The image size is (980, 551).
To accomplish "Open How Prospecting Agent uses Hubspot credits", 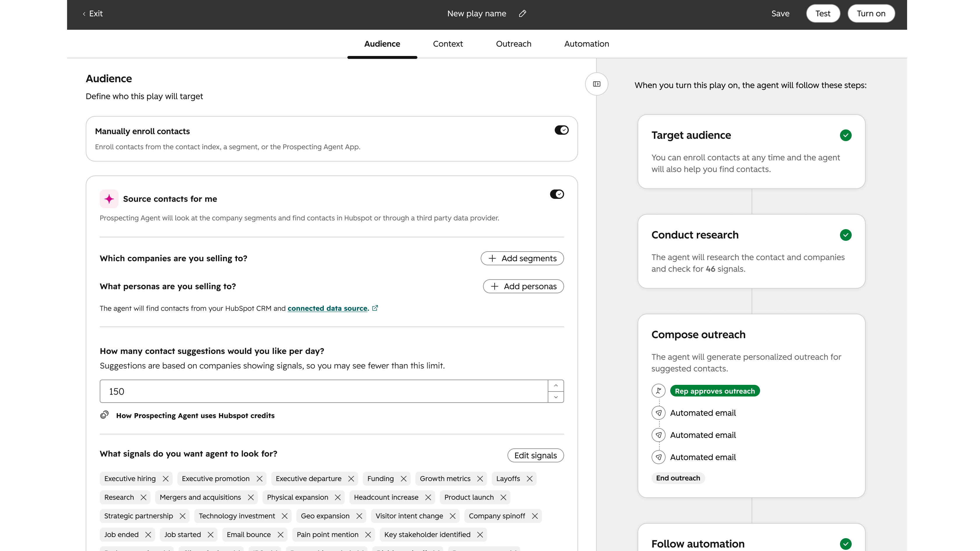I will tap(195, 416).
